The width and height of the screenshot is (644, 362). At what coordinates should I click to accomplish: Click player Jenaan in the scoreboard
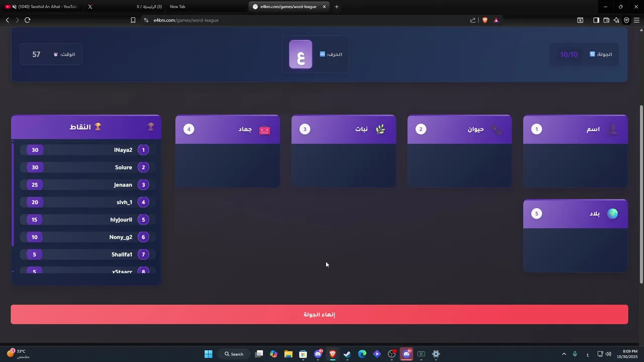click(x=88, y=185)
